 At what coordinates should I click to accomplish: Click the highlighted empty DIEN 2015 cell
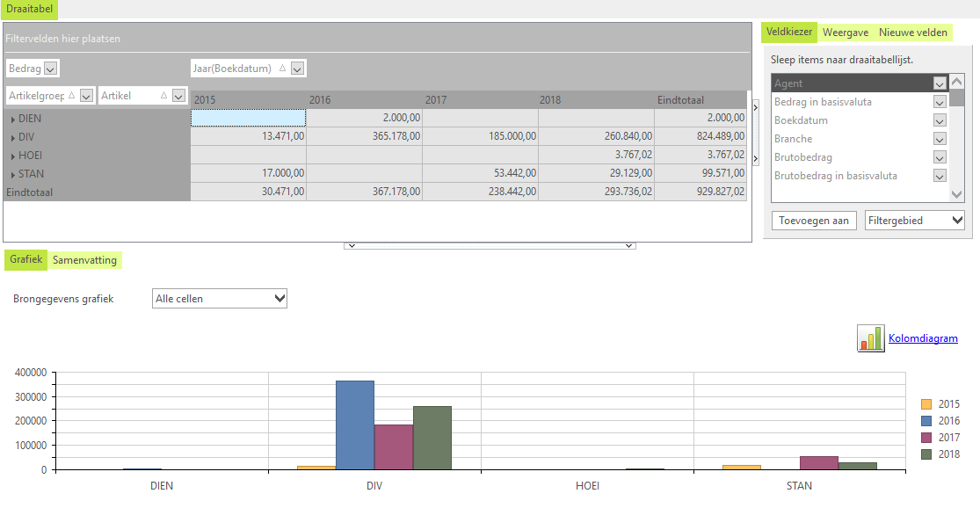pos(248,118)
